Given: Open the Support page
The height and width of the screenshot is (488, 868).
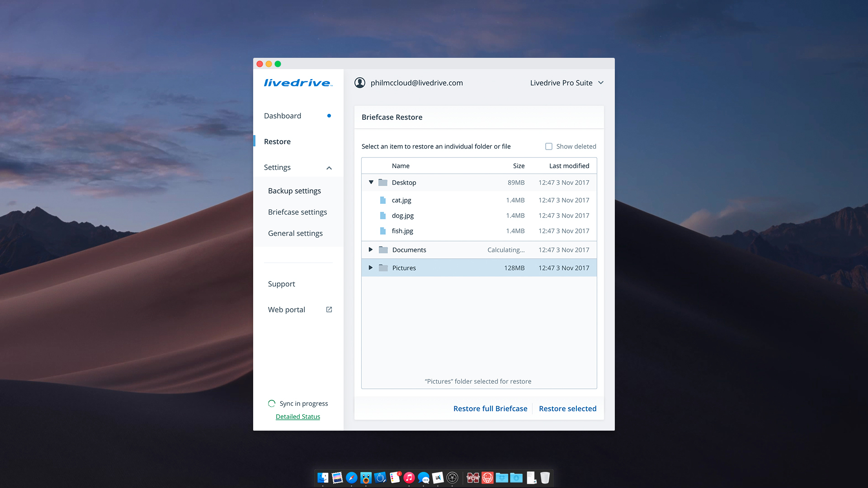Looking at the screenshot, I should (x=281, y=284).
